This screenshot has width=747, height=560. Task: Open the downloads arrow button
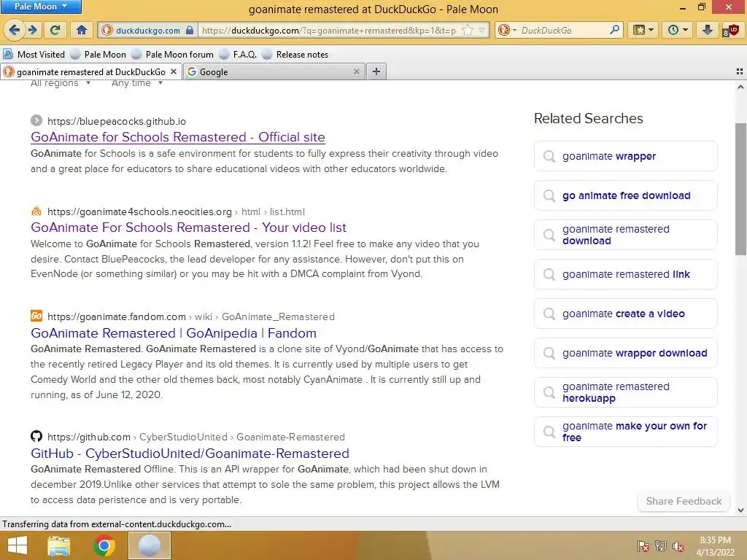pos(708,30)
